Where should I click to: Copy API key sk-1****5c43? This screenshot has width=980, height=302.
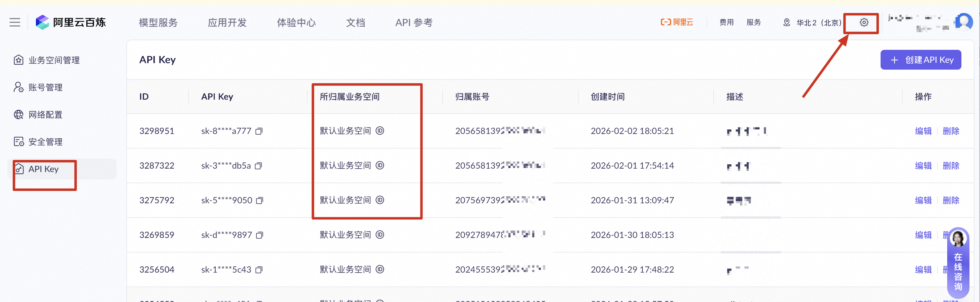pos(259,269)
